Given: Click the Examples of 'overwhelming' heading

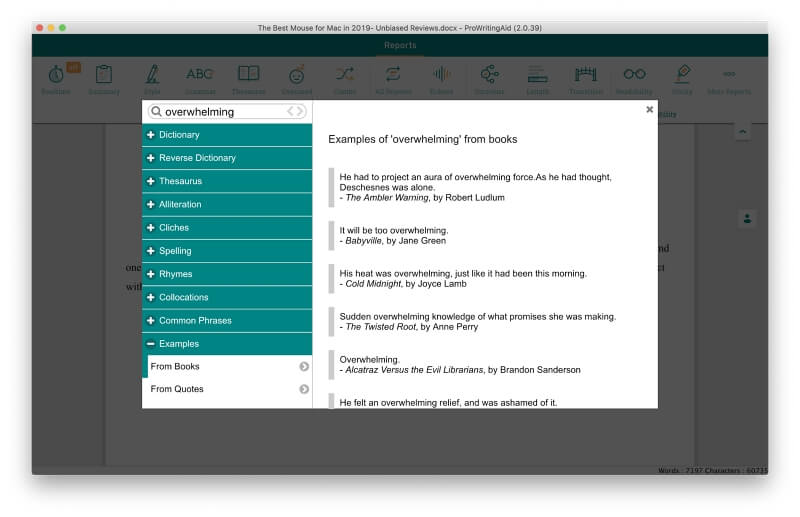Looking at the screenshot, I should point(422,139).
